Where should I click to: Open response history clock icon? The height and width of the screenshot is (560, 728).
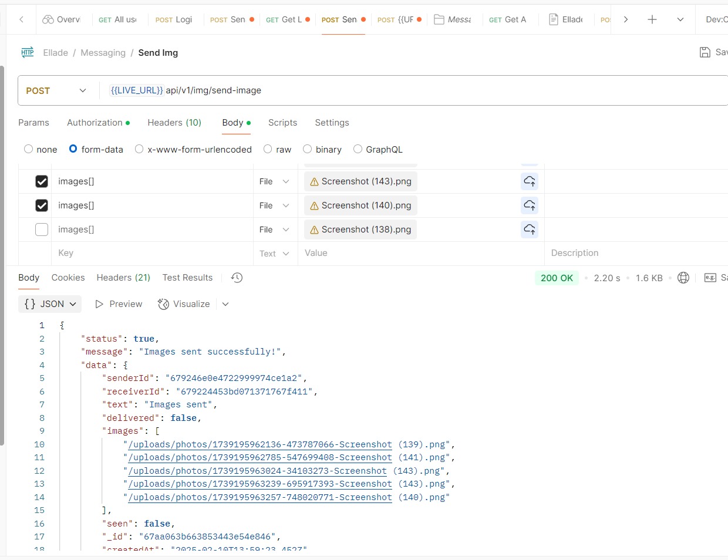(237, 278)
